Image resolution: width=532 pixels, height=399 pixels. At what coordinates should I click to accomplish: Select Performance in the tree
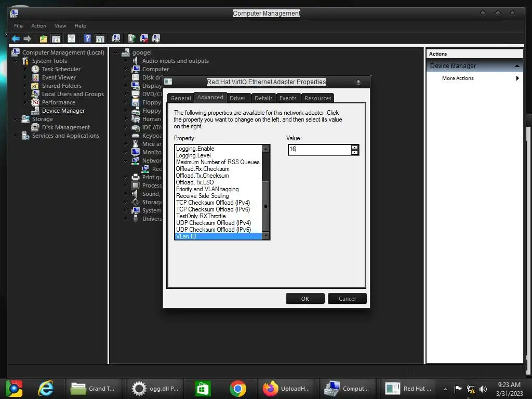point(58,102)
